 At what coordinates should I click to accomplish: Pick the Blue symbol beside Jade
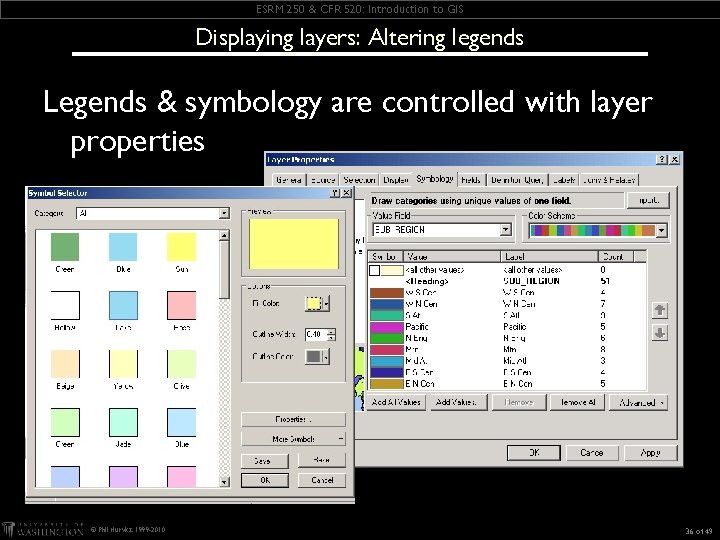181,422
